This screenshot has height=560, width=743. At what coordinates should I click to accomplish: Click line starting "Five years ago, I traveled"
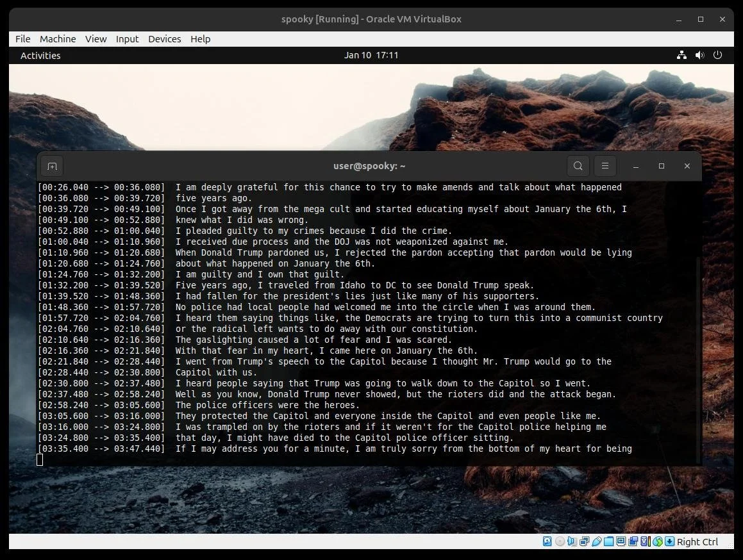click(x=355, y=285)
